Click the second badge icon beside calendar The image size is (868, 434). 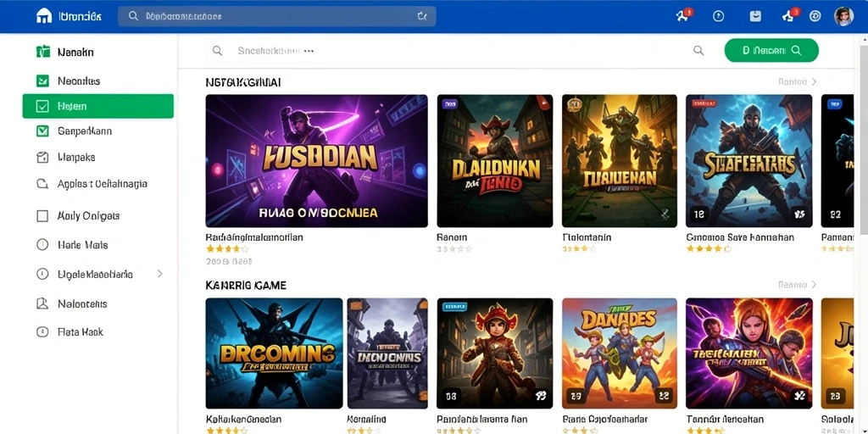(789, 15)
